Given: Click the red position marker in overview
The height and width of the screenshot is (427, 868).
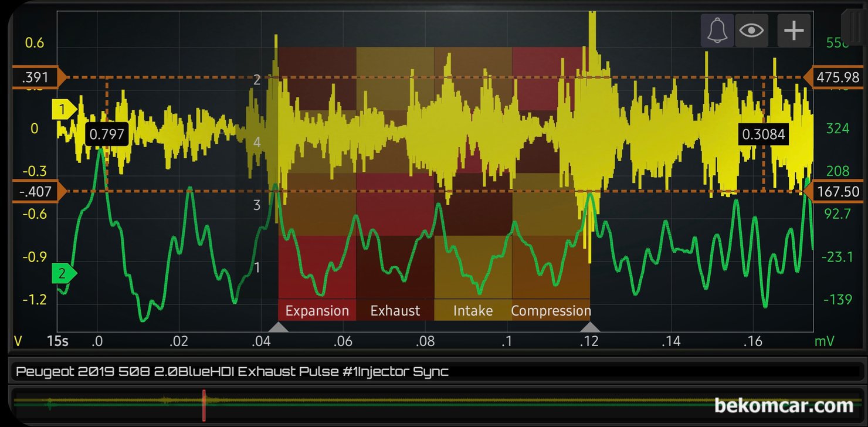Looking at the screenshot, I should [204, 405].
